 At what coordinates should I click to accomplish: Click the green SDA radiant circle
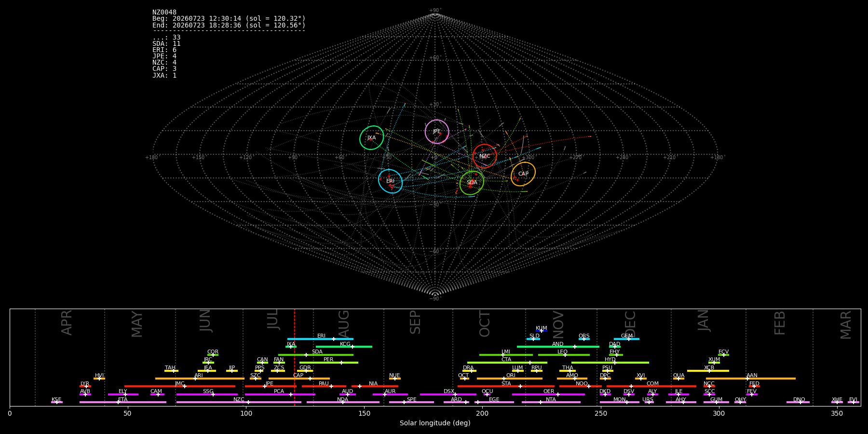coord(472,183)
